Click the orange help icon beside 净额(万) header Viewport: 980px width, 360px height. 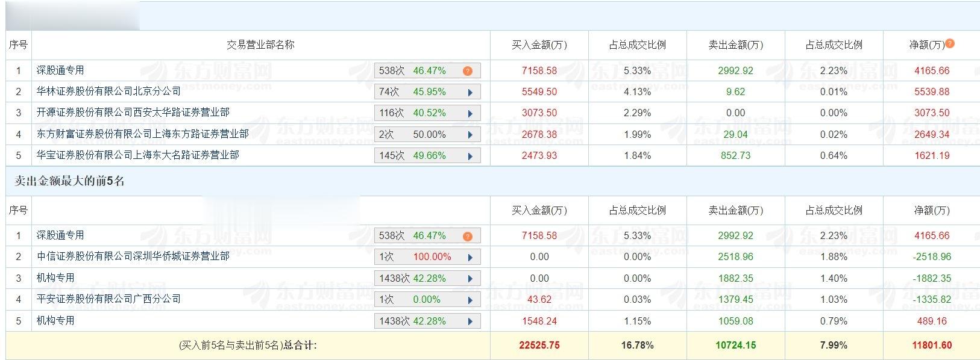[950, 43]
